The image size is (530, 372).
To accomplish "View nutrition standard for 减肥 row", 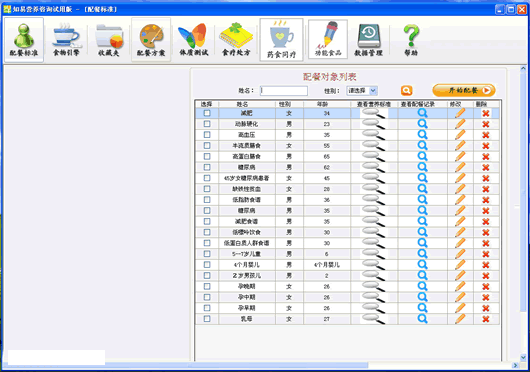I will [374, 114].
